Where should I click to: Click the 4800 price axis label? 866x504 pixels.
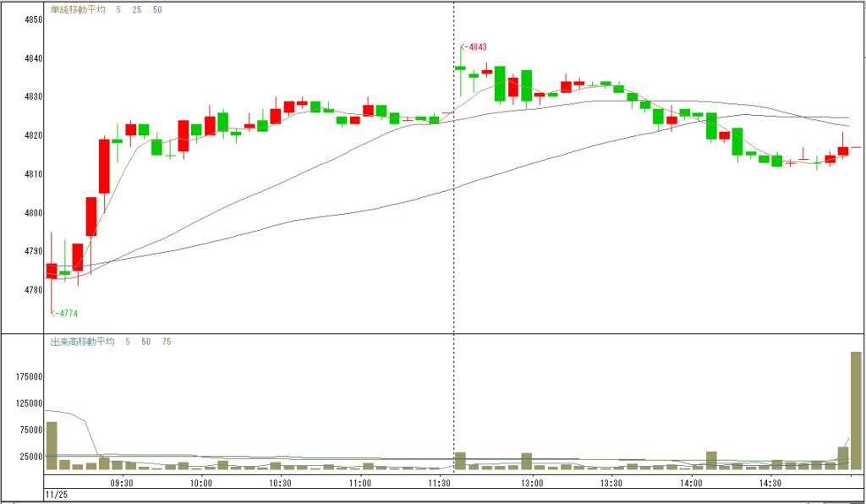click(x=34, y=213)
